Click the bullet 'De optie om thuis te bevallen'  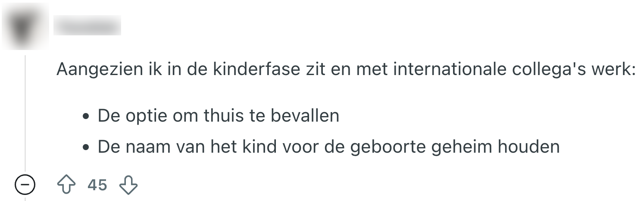click(218, 116)
